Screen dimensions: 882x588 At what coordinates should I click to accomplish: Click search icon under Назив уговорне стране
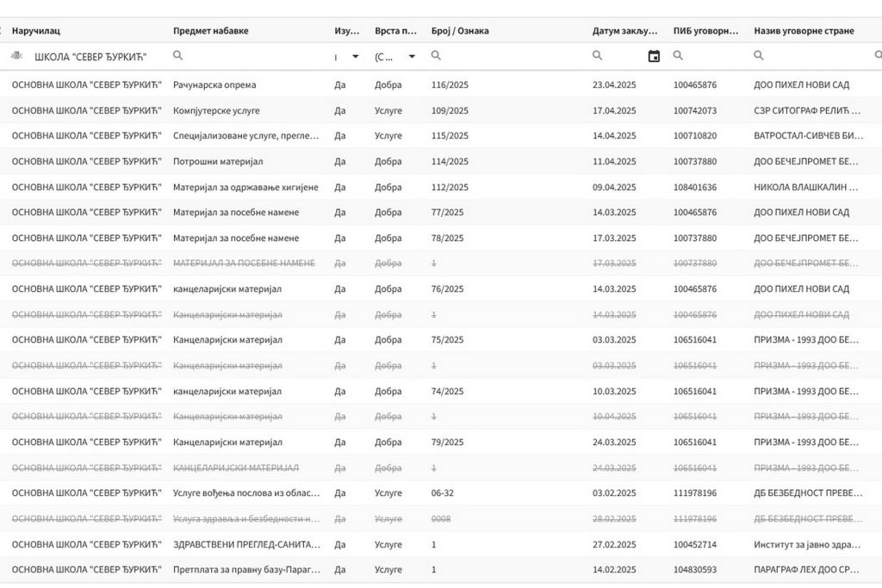(x=759, y=55)
